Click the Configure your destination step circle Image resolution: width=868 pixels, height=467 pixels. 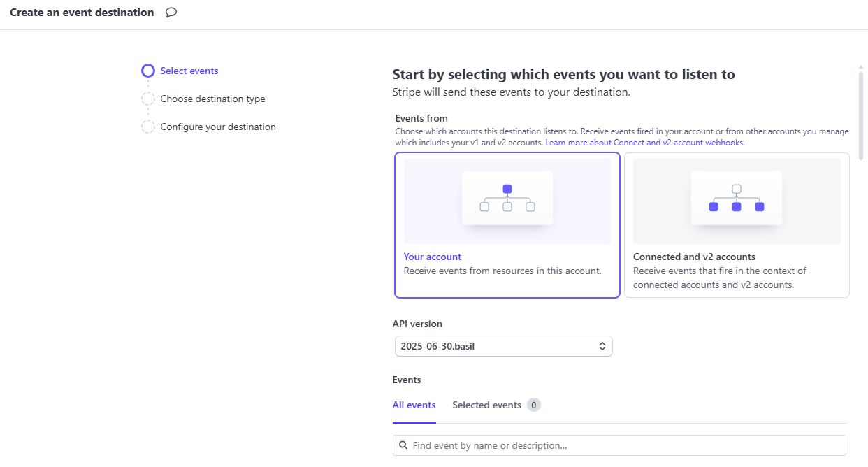[x=148, y=127]
